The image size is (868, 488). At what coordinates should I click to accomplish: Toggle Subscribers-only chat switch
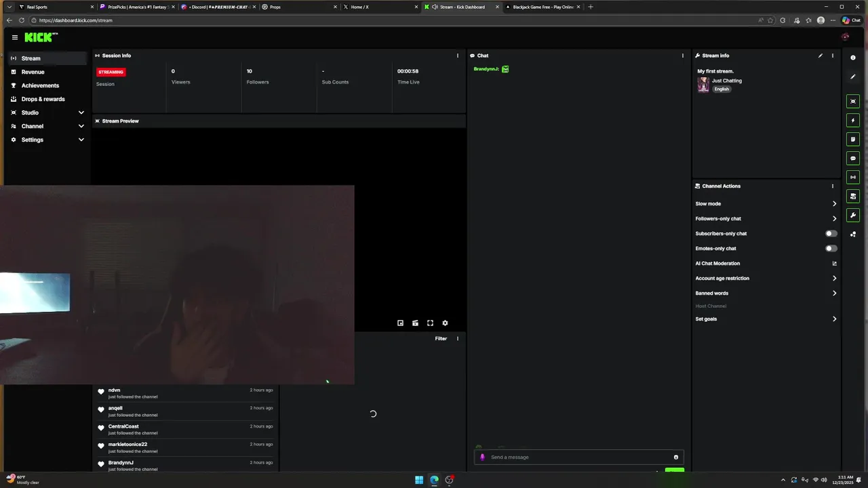[831, 233]
